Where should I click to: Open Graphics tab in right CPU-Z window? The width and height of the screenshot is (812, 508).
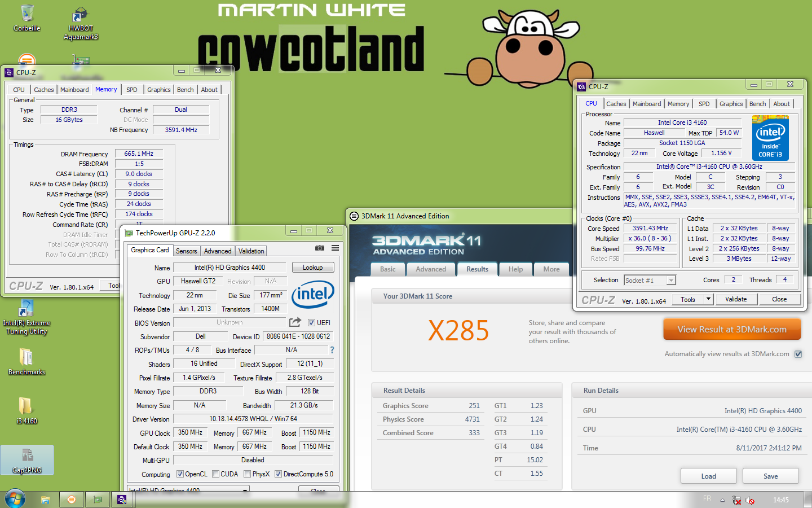[x=731, y=104]
